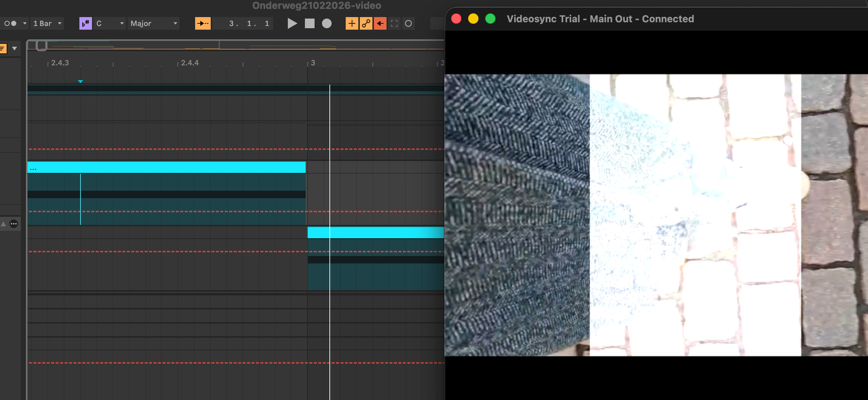
Task: Toggle the Follow playback button
Action: tap(203, 24)
